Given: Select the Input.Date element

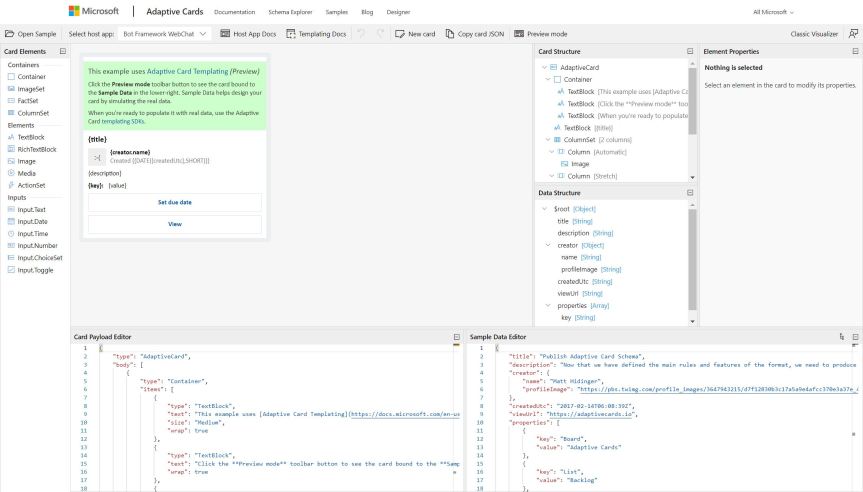Looking at the screenshot, I should (32, 220).
